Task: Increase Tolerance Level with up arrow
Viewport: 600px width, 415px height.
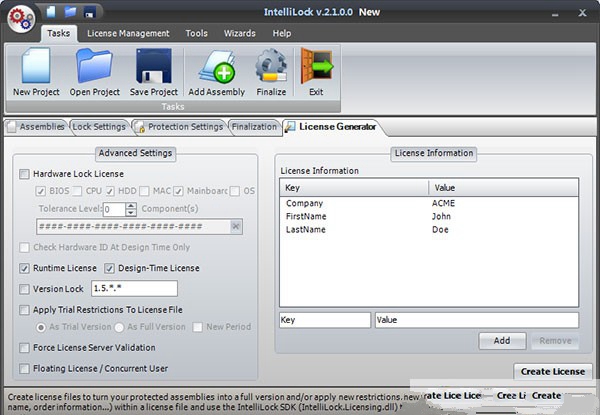Action: (131, 205)
